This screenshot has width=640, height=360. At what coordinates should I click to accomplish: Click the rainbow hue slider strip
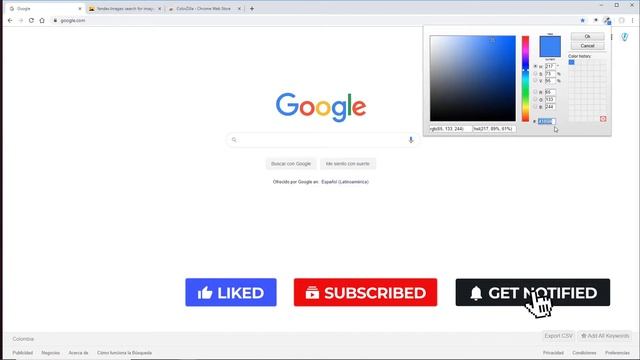[525, 78]
